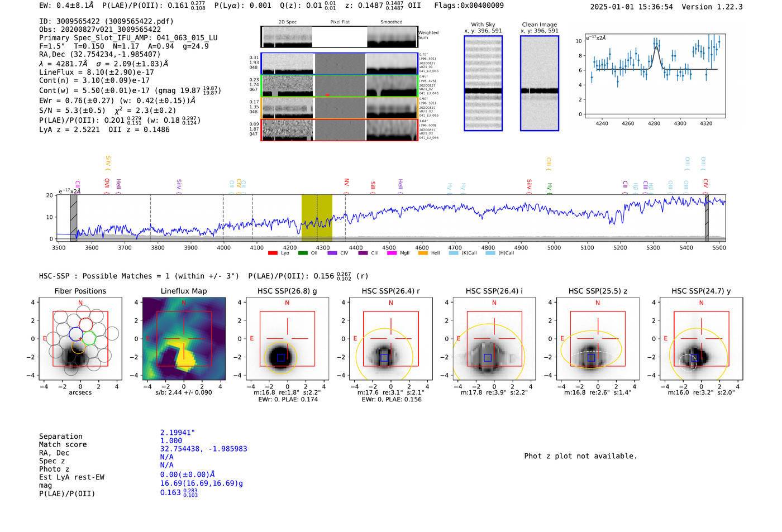Click 'Phot z plot not available.' message
The width and height of the screenshot is (782, 532).
[580, 456]
